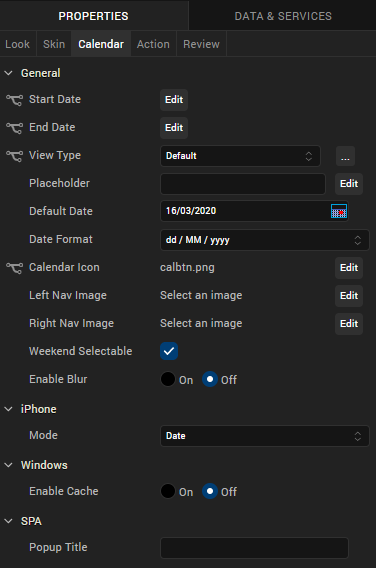
Task: Open the calendar picker for Default Date
Action: tap(339, 211)
